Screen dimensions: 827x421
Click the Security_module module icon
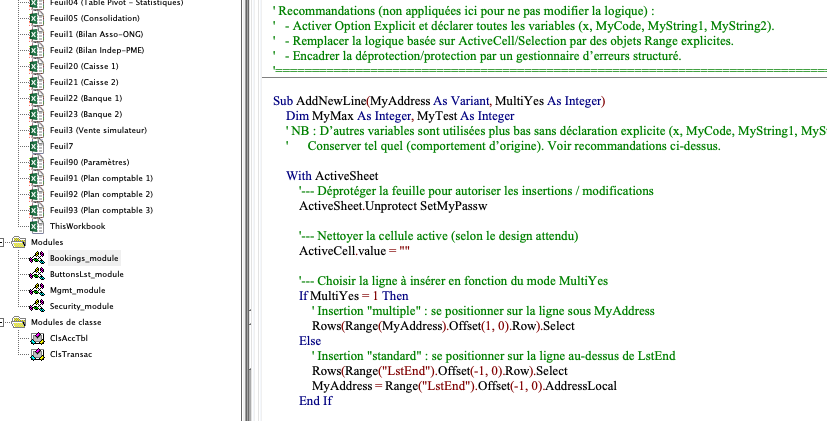(38, 306)
